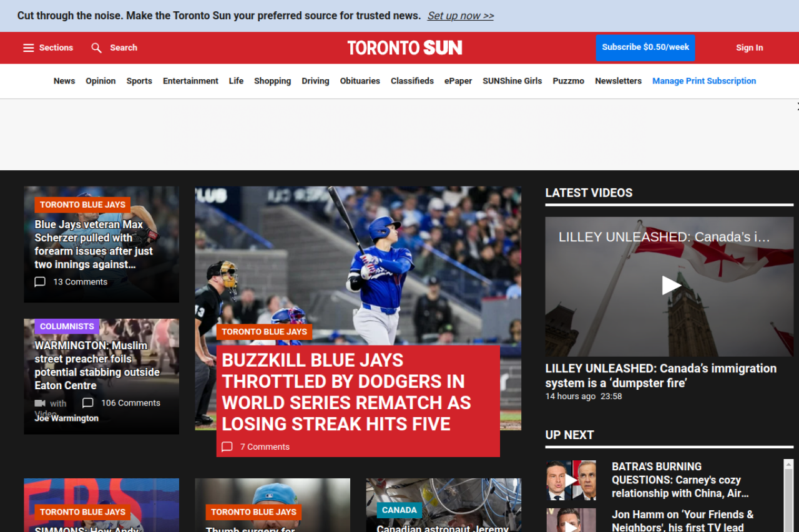Viewport: 799px width, 532px height.
Task: Click 'Set up now >>' banner link
Action: point(461,16)
